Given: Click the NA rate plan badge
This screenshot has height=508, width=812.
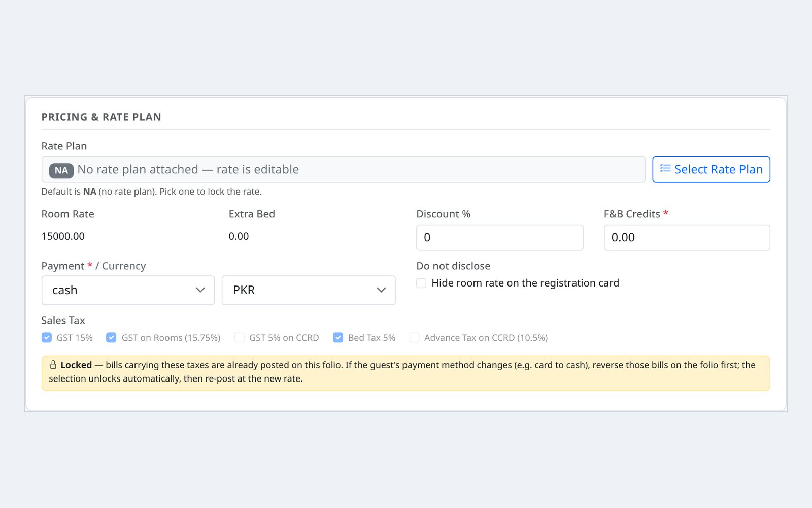Looking at the screenshot, I should pos(61,170).
